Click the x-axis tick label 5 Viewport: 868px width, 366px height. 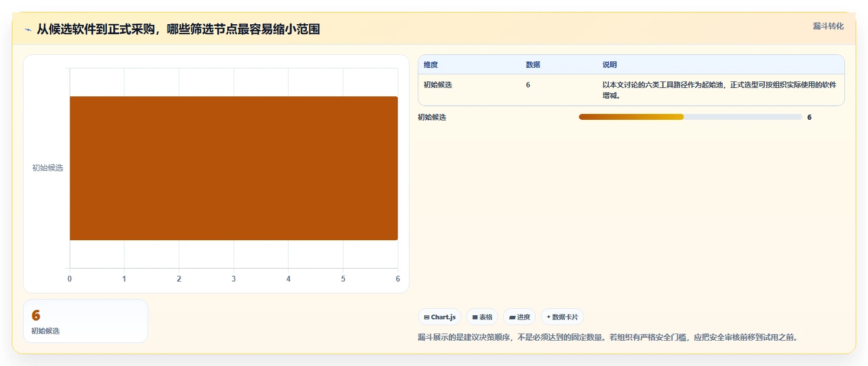coord(343,279)
